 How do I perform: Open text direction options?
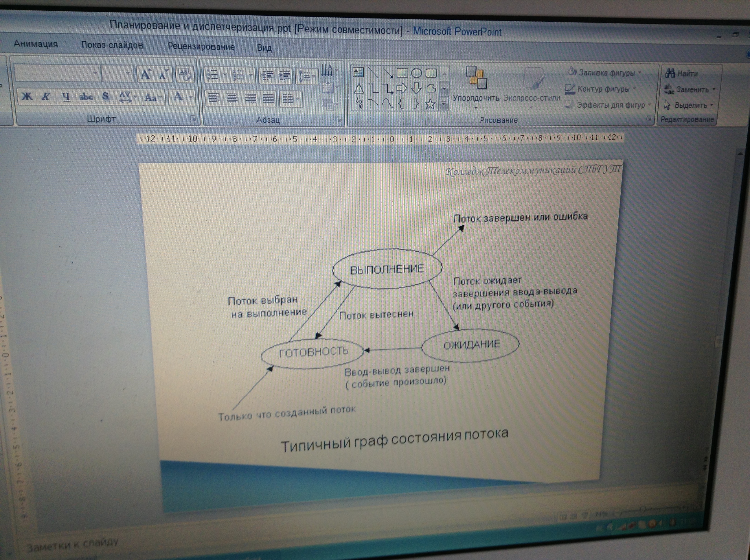[x=329, y=71]
